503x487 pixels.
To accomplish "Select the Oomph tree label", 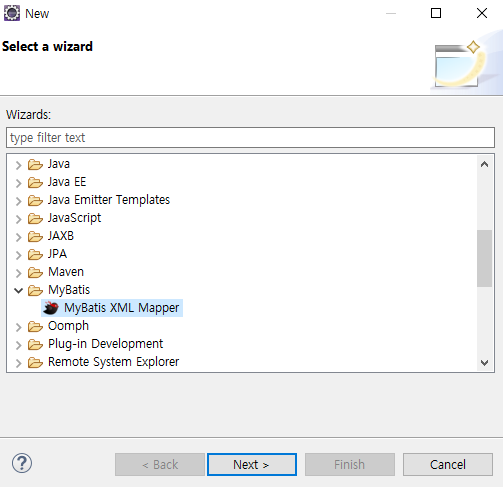I will pyautogui.click(x=68, y=326).
